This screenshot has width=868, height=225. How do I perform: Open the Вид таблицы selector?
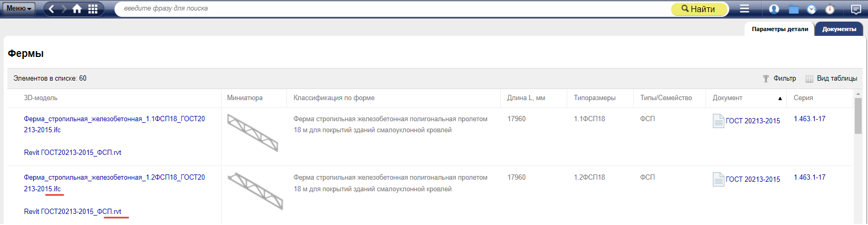pyautogui.click(x=831, y=79)
